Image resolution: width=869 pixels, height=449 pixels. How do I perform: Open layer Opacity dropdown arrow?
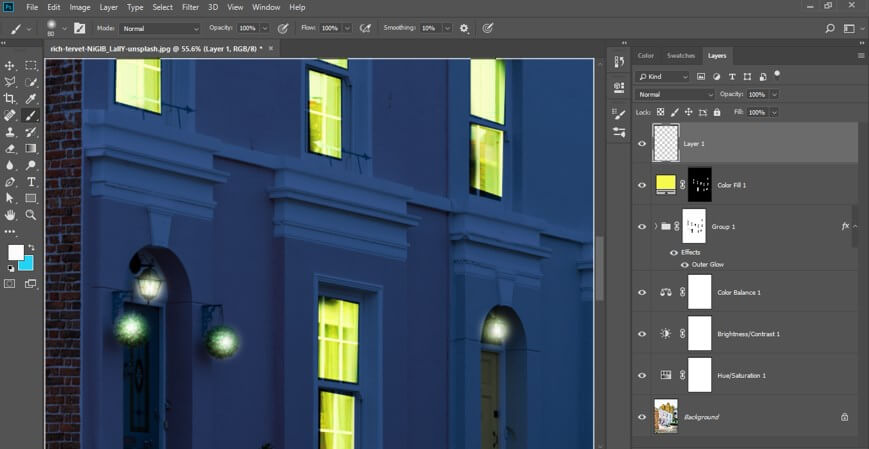(x=774, y=95)
